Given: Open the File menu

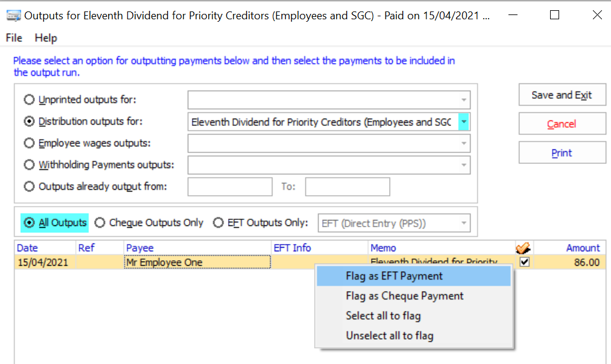Looking at the screenshot, I should (14, 38).
